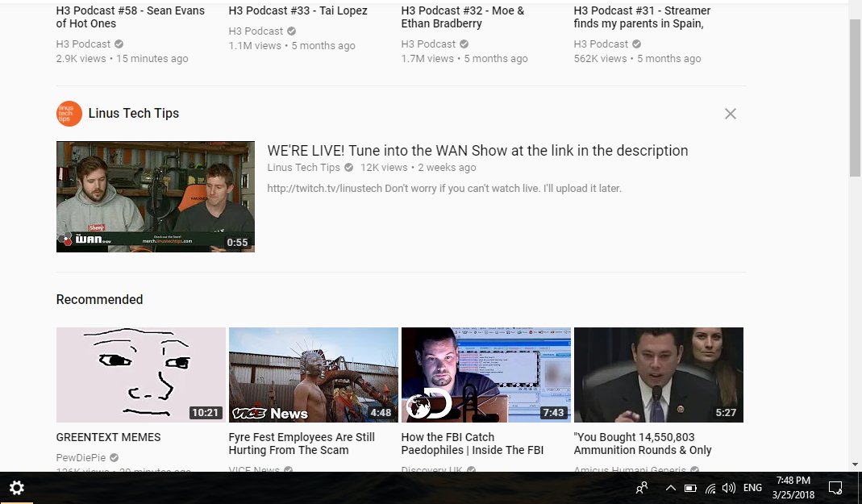Click '1.1M views • 5 months ago' text

(292, 46)
